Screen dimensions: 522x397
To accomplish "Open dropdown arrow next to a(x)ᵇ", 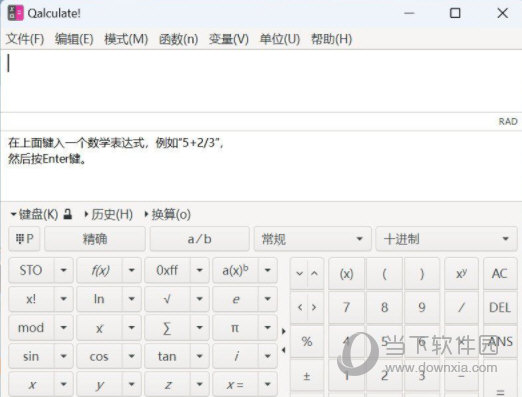I will (x=268, y=270).
